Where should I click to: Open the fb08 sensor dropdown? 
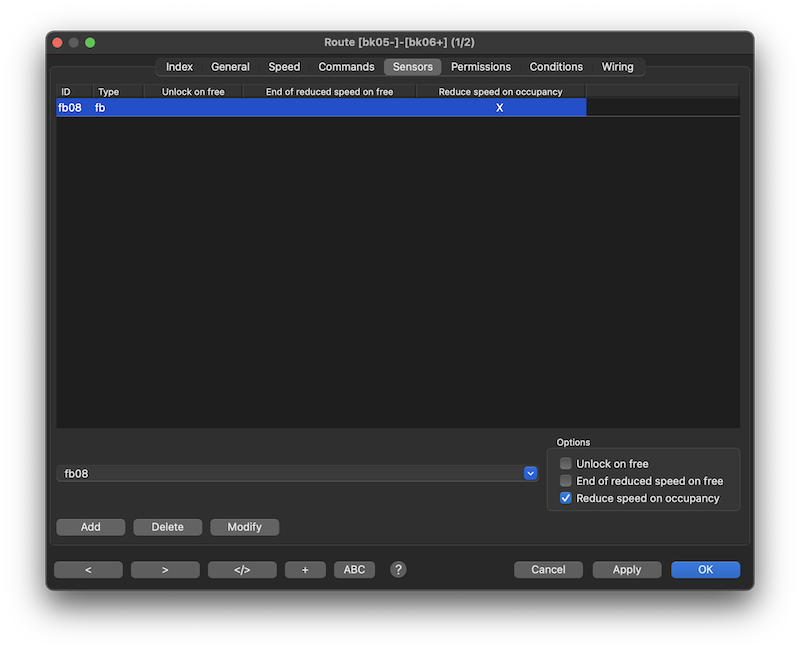point(530,473)
